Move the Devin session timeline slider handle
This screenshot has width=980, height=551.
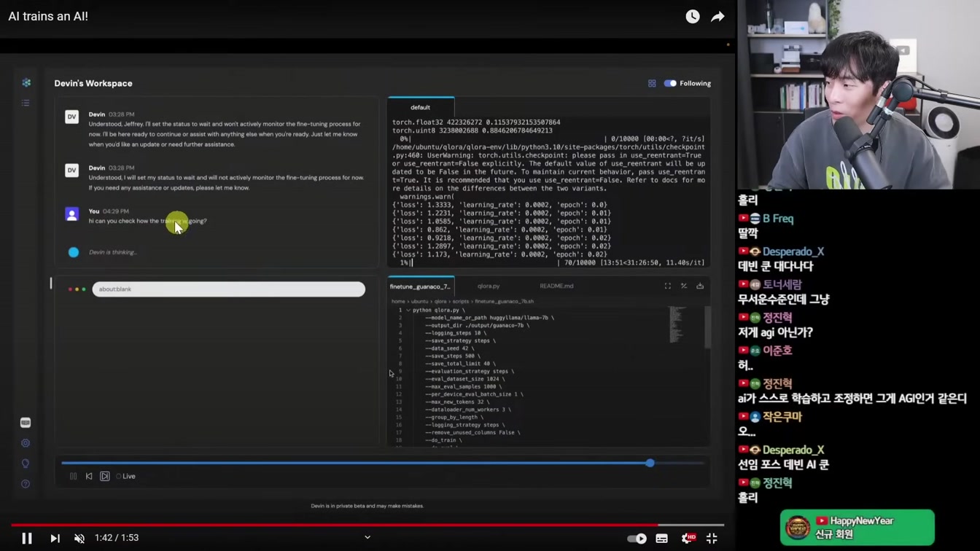pyautogui.click(x=650, y=463)
